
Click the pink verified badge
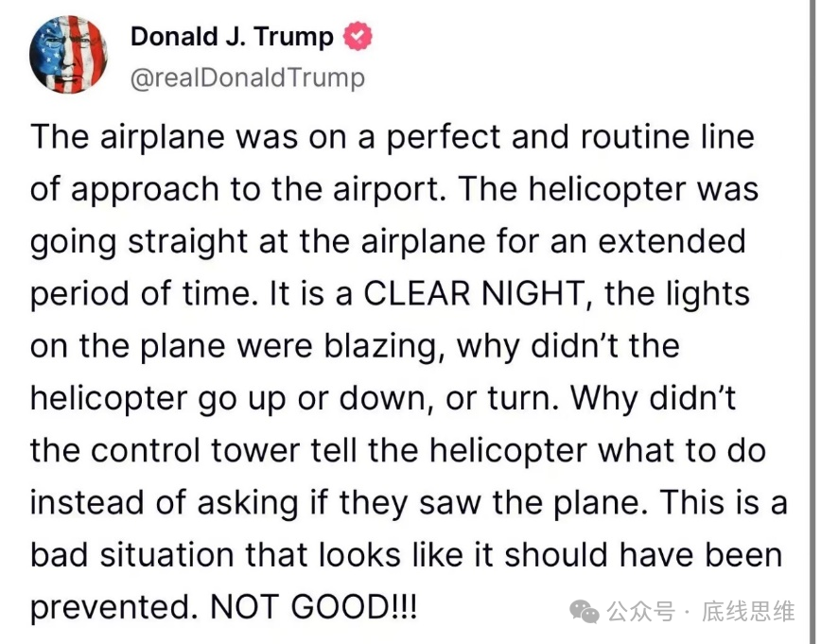[358, 37]
